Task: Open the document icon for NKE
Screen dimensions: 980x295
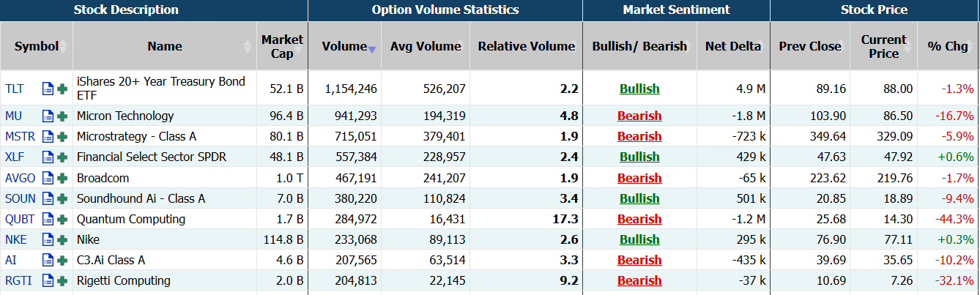Action: (x=48, y=239)
